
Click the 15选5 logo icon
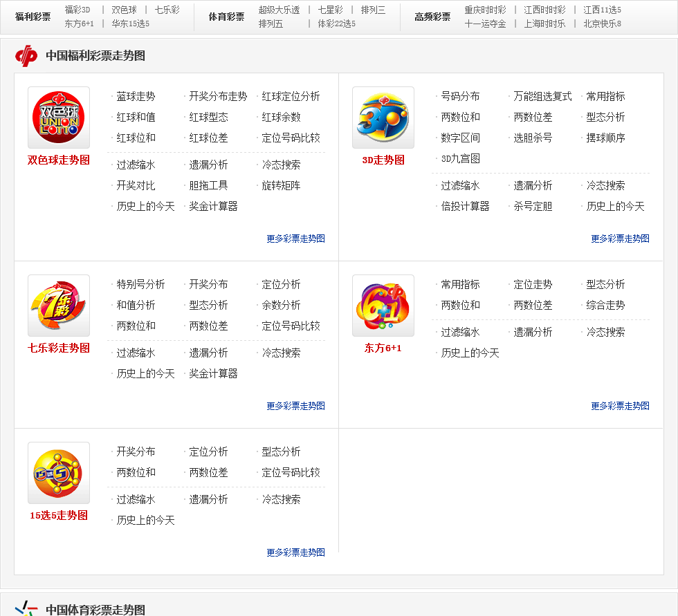59,473
